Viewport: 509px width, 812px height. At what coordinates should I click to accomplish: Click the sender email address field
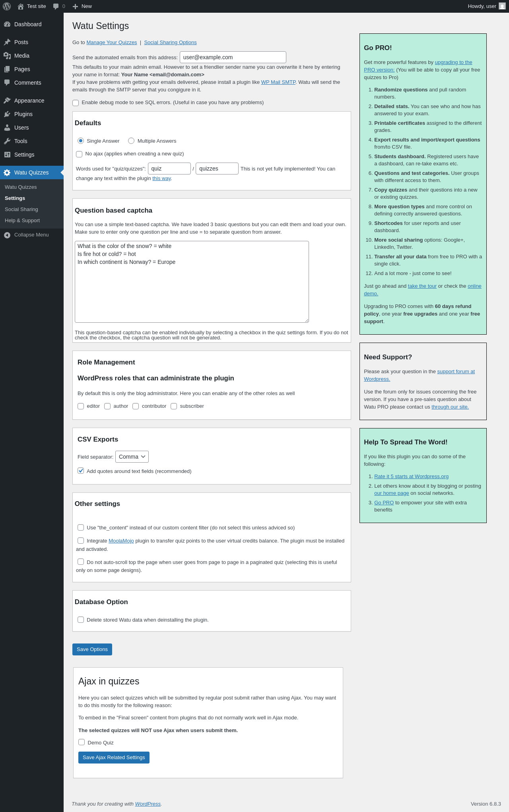(x=233, y=57)
